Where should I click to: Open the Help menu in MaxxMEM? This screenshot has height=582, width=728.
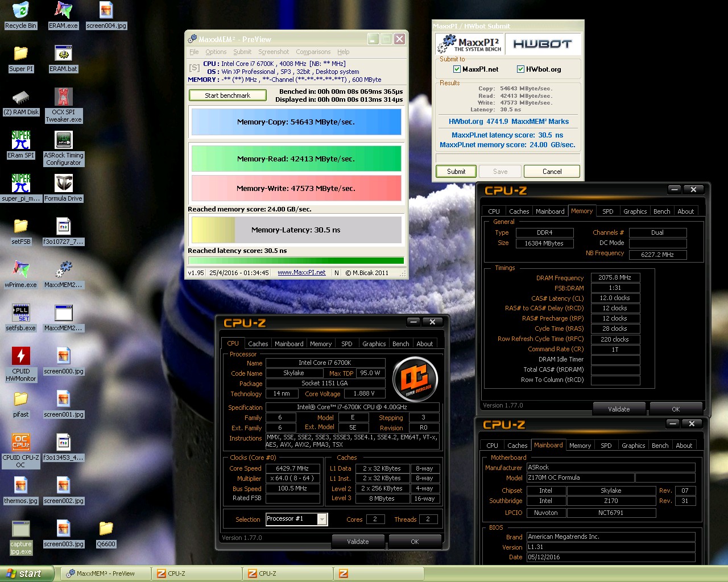[344, 52]
